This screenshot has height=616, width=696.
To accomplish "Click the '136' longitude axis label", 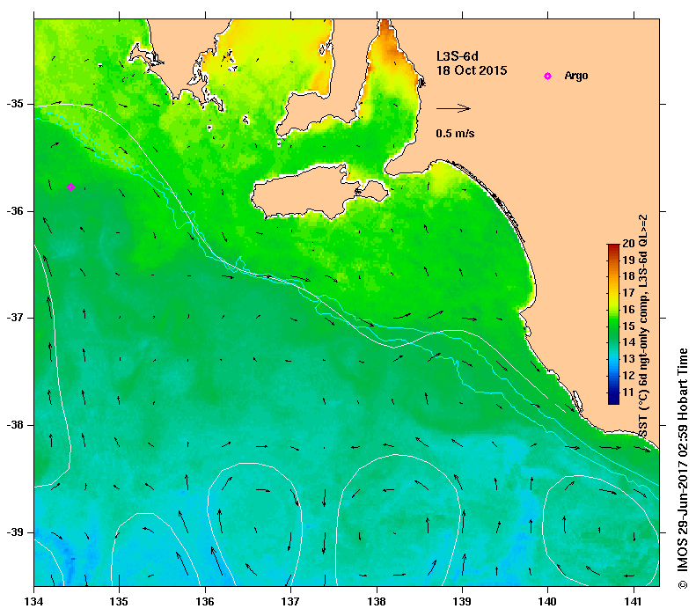I will pos(205,602).
